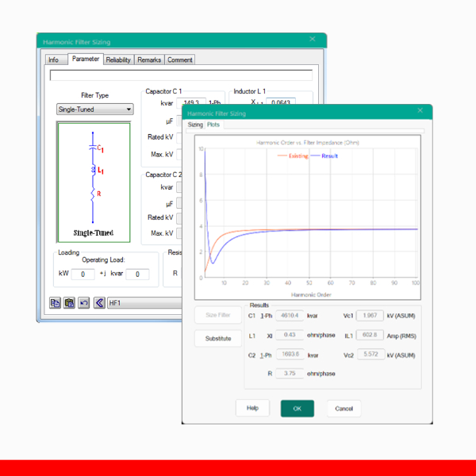Click the undo arrow icon
Viewport: 476px width, 476px height.
pos(84,302)
